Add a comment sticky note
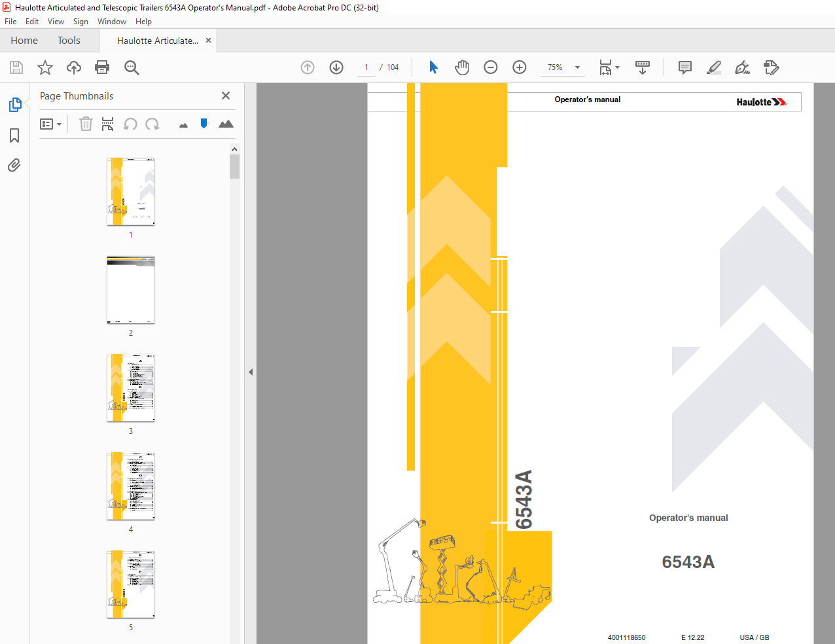The image size is (835, 644). [685, 67]
